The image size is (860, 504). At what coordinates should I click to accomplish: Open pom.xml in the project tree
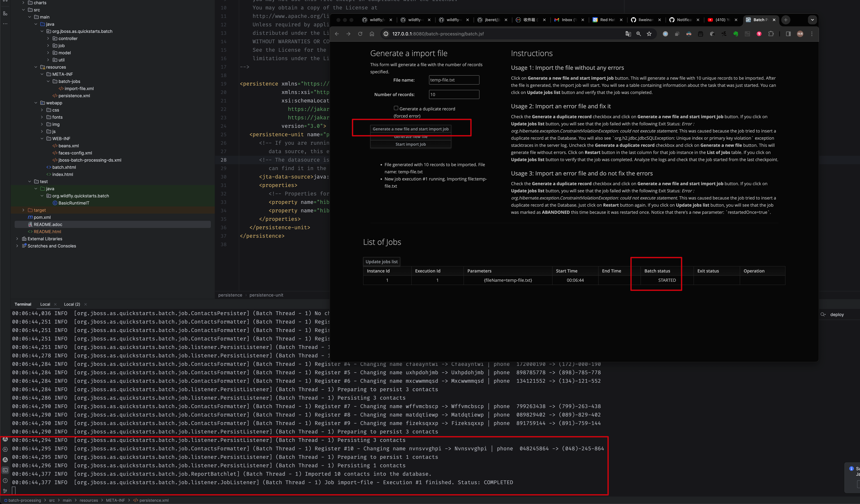click(x=42, y=217)
